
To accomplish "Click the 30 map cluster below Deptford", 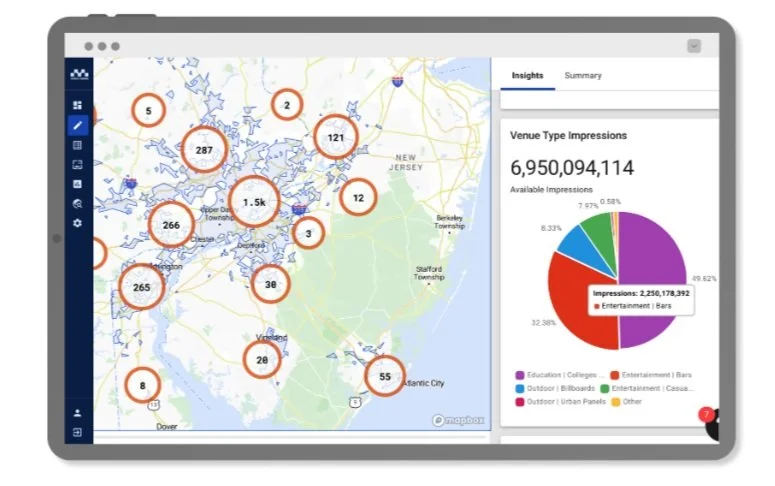I will coord(270,284).
